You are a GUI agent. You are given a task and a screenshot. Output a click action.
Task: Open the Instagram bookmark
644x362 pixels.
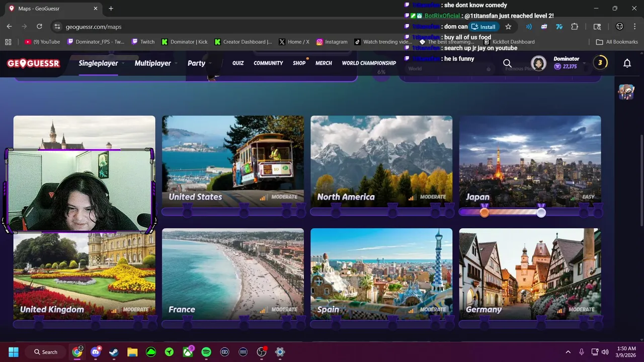click(332, 42)
